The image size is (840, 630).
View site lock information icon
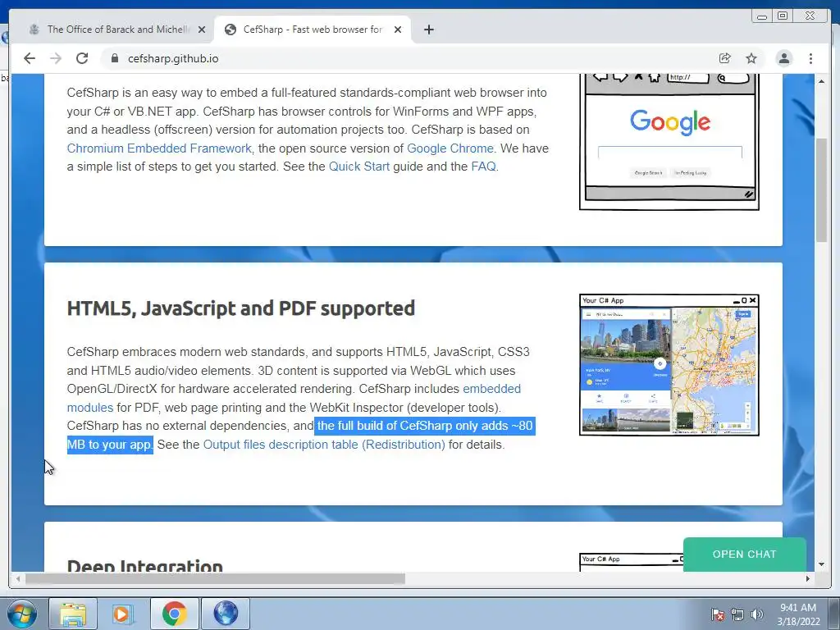pos(114,58)
